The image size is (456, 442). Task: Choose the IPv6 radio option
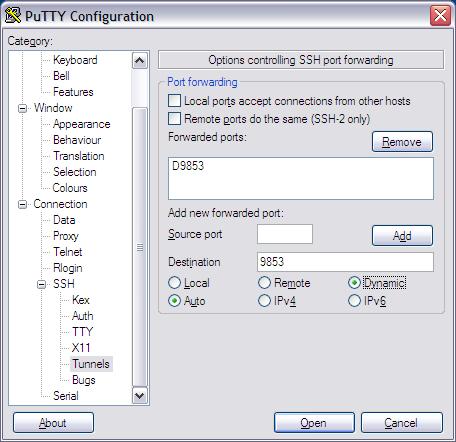(354, 301)
